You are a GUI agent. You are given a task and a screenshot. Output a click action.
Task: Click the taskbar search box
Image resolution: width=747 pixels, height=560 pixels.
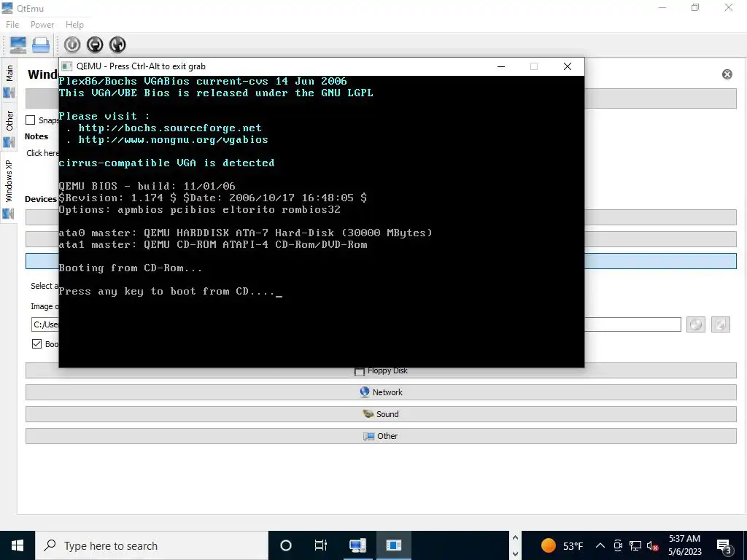(x=152, y=545)
